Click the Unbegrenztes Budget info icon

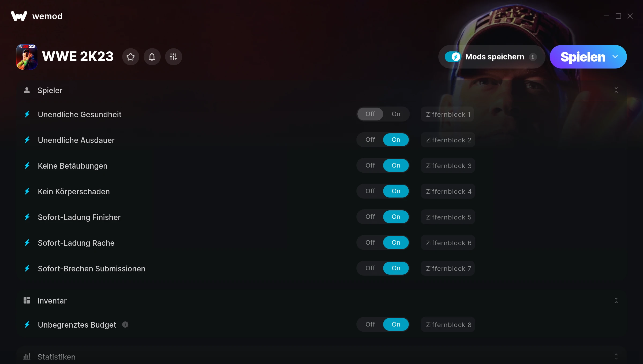(125, 325)
